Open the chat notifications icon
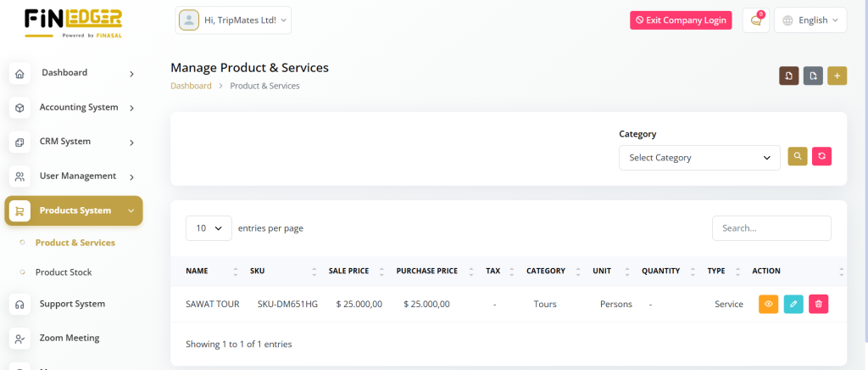Screen dimensions: 868x370 [x=756, y=20]
